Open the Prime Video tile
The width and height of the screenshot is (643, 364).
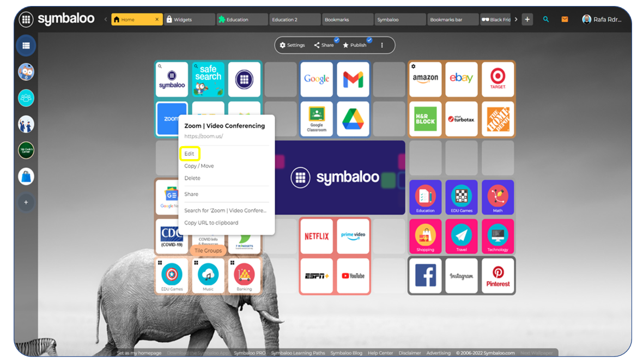tap(353, 236)
